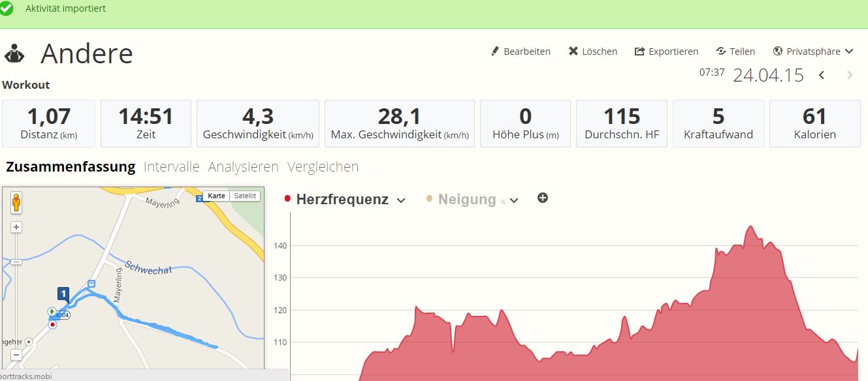Open the Analysieren tab

243,166
